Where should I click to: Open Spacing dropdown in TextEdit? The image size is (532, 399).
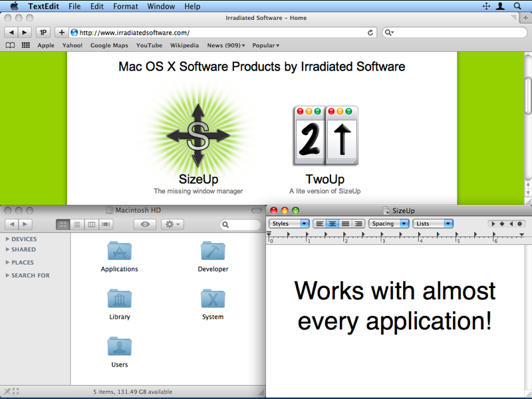click(x=388, y=223)
